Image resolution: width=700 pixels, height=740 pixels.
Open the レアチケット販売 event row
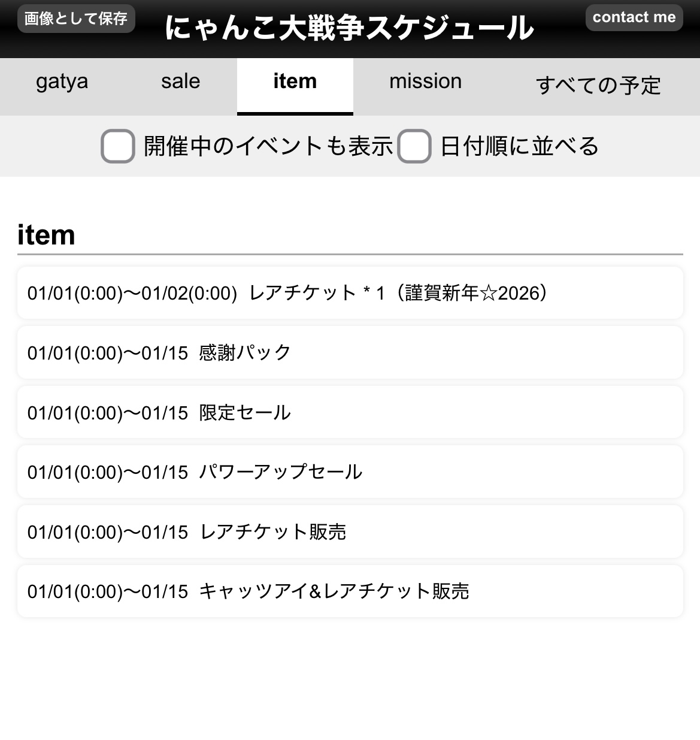[x=350, y=531]
